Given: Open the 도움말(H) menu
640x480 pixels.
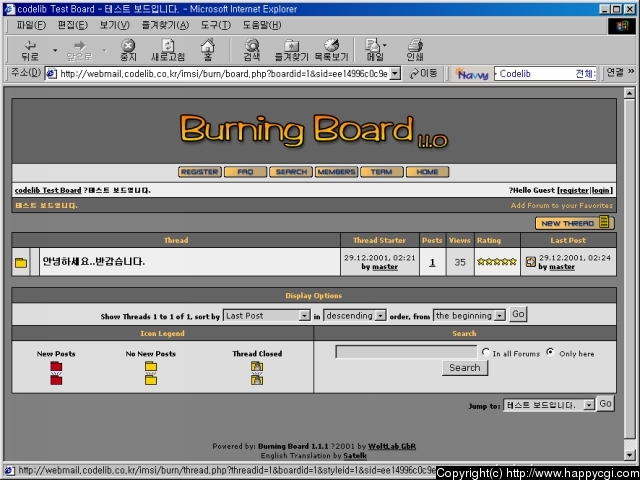Looking at the screenshot, I should point(262,25).
